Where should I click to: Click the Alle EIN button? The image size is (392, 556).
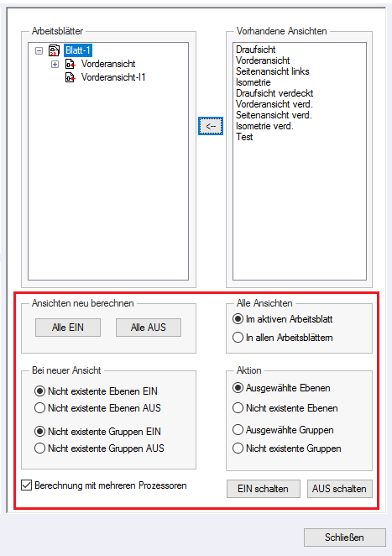68,328
